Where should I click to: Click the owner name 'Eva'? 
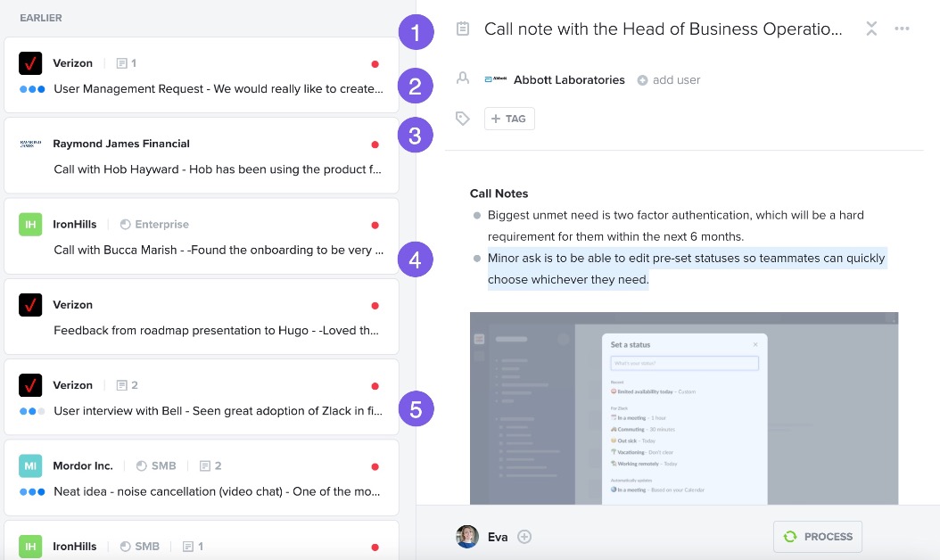[x=498, y=537]
